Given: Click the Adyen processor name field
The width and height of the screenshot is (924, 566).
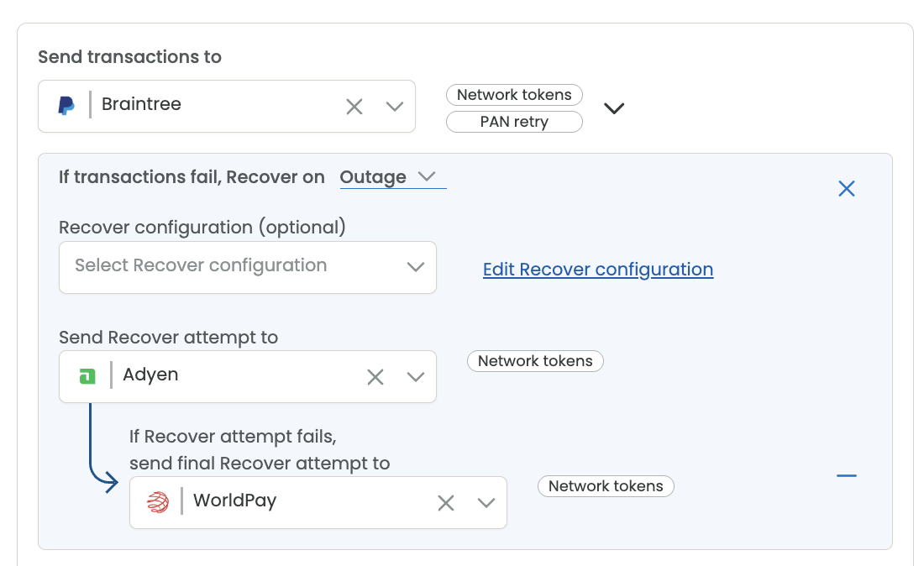Looking at the screenshot, I should coord(248,377).
